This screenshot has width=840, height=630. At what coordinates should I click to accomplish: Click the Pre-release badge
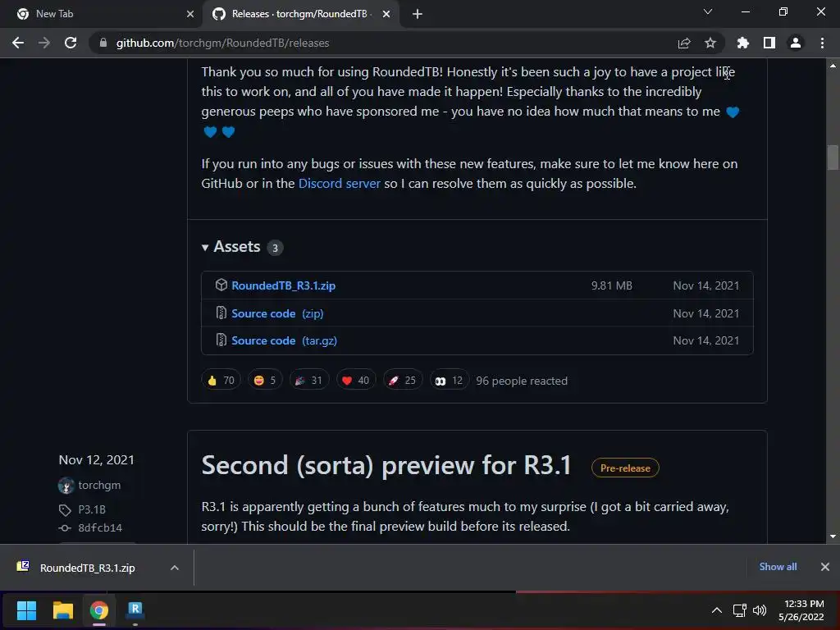pyautogui.click(x=625, y=468)
